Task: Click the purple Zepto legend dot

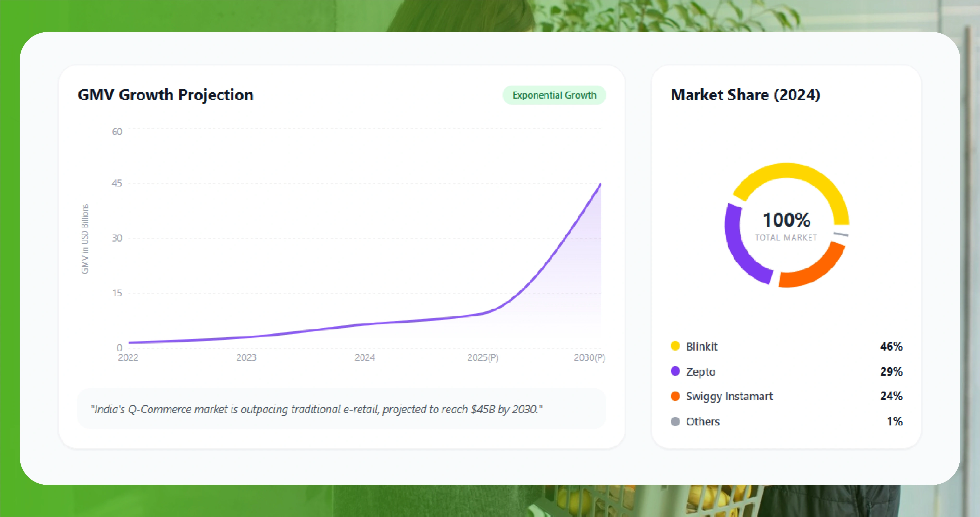Action: [x=675, y=371]
